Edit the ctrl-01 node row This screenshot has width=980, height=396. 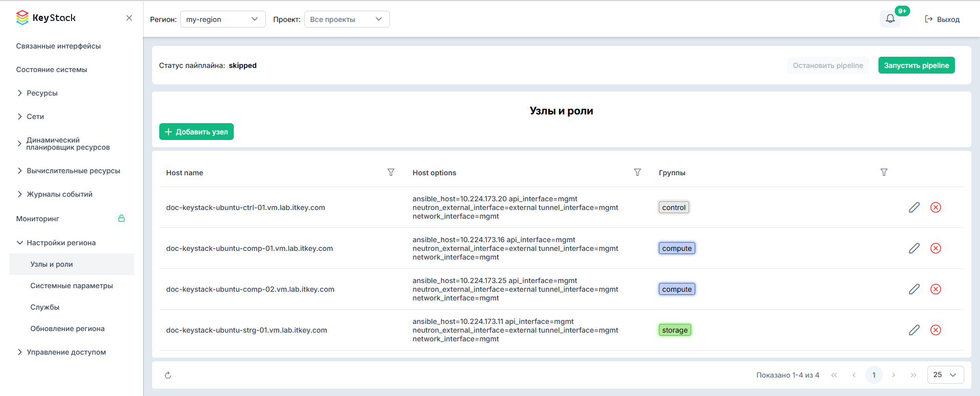click(914, 207)
